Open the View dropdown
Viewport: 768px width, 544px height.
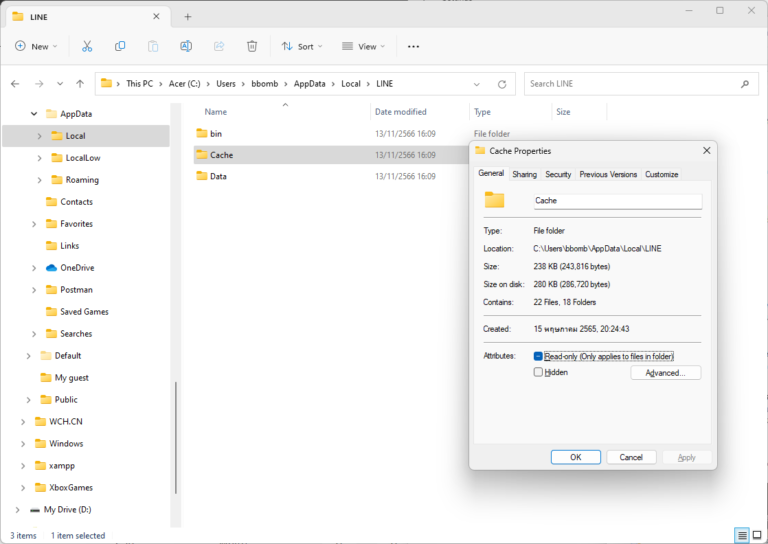coord(364,47)
